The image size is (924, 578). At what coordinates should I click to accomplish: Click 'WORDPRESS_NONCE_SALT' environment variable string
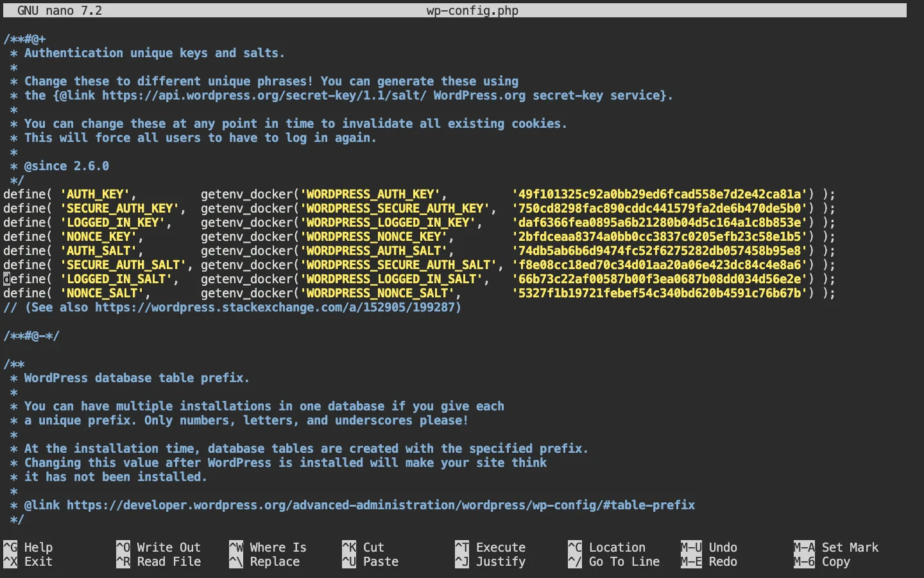tap(377, 293)
